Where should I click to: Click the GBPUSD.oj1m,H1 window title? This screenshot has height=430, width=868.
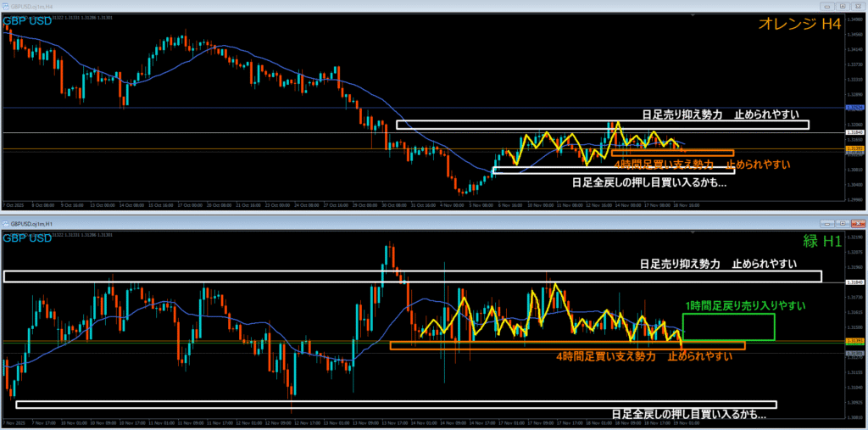[31, 225]
